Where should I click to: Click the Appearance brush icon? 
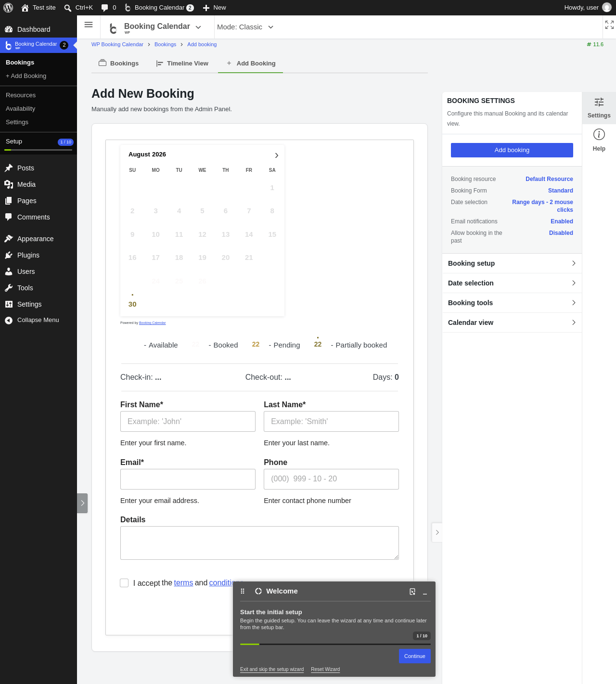(x=9, y=239)
